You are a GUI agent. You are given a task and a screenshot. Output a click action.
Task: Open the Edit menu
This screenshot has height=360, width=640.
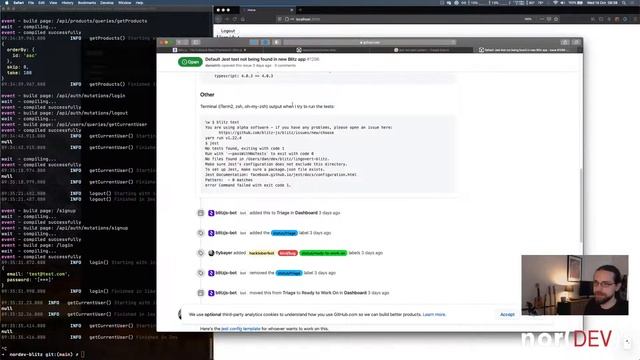coord(42,2)
